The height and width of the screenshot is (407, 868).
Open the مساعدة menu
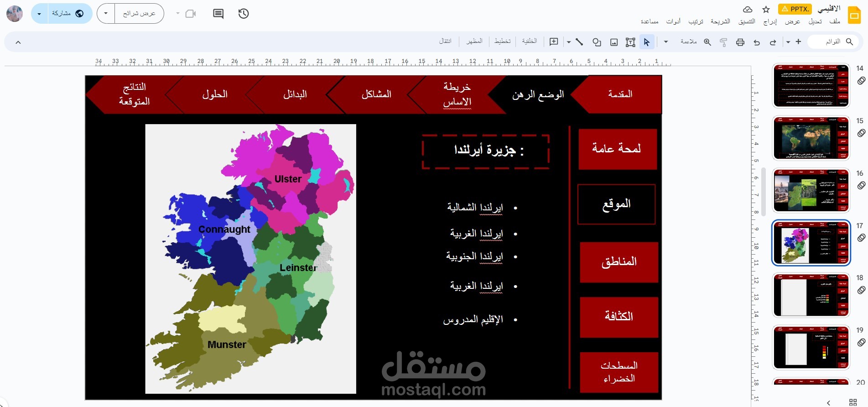click(x=650, y=21)
